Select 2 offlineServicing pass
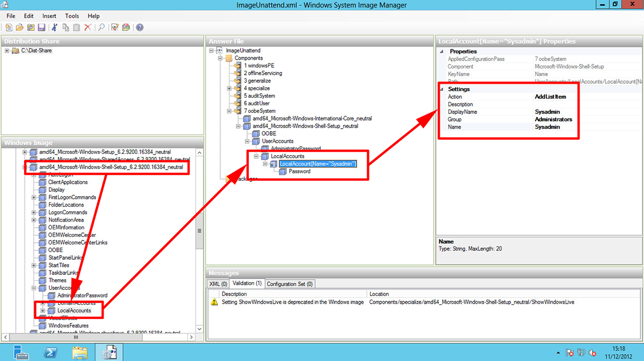Image resolution: width=644 pixels, height=361 pixels. click(x=263, y=74)
